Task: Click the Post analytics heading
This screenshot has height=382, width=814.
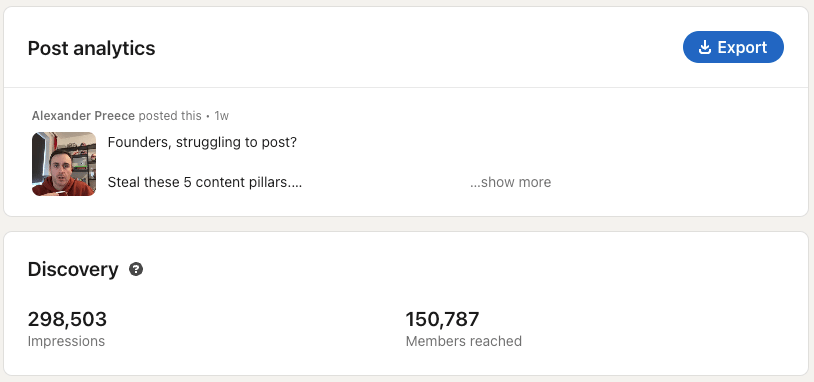Action: [91, 48]
